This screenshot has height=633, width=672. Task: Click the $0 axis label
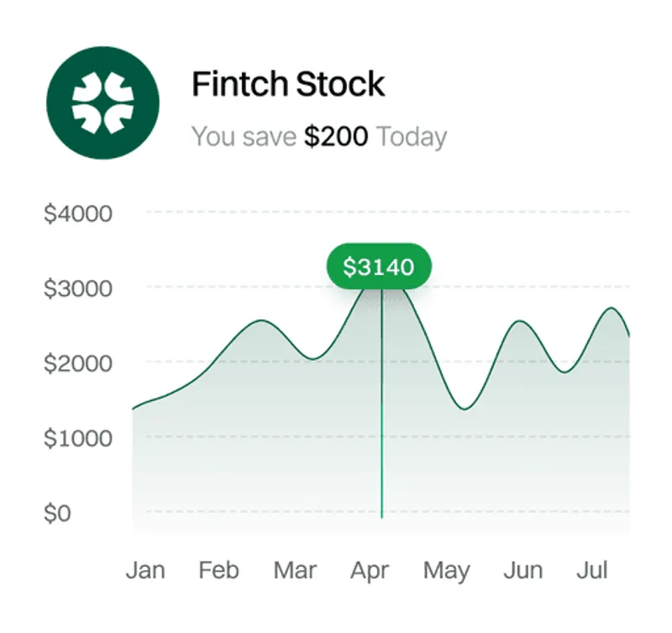58,513
